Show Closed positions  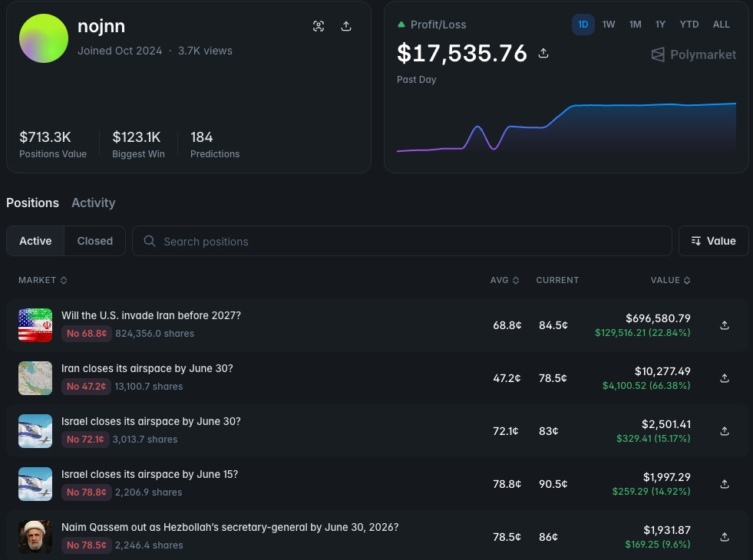coord(95,241)
